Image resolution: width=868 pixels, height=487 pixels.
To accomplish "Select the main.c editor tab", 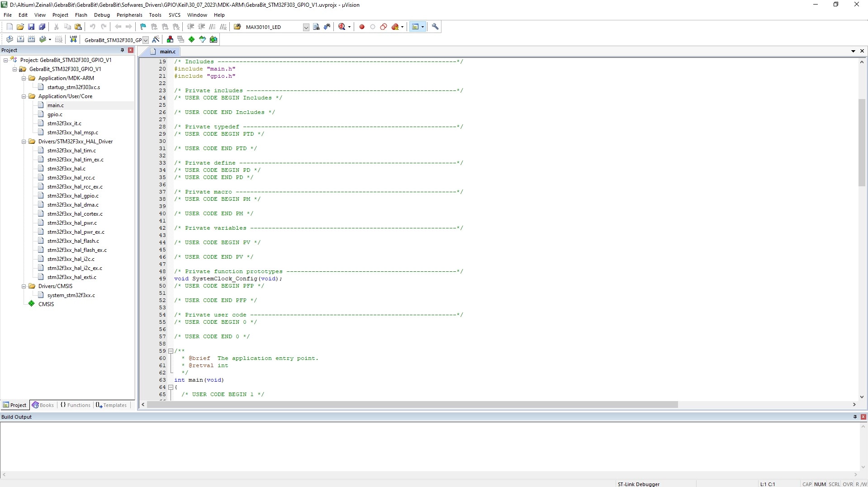I will [163, 52].
